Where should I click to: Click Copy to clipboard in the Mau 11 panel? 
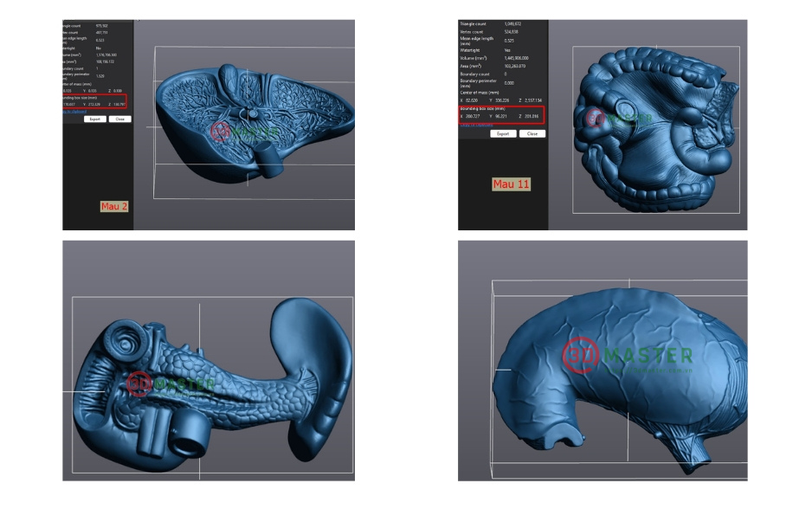click(478, 125)
